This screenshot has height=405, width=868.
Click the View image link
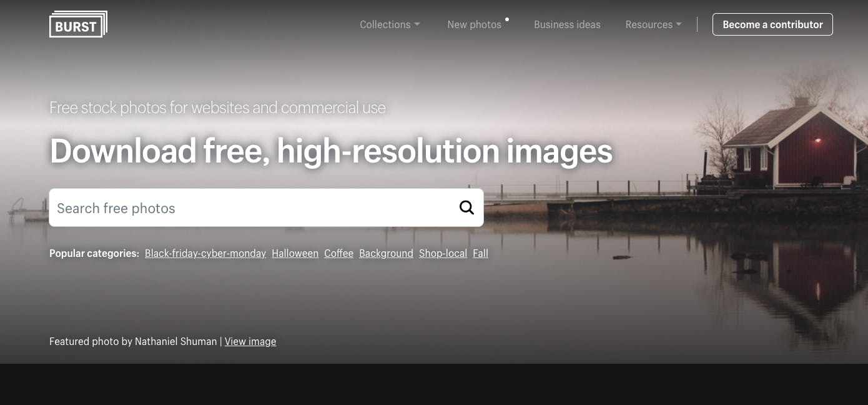(x=250, y=341)
